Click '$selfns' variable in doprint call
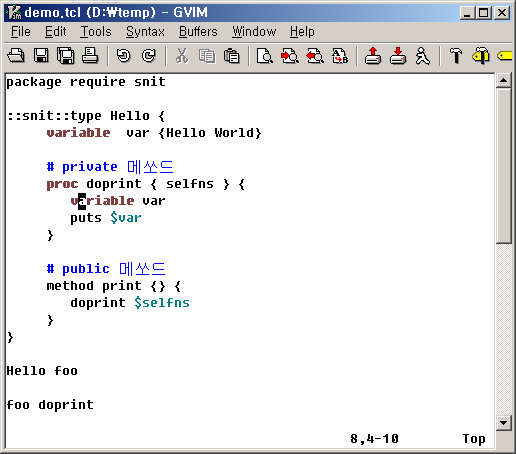The height and width of the screenshot is (454, 516). point(162,303)
